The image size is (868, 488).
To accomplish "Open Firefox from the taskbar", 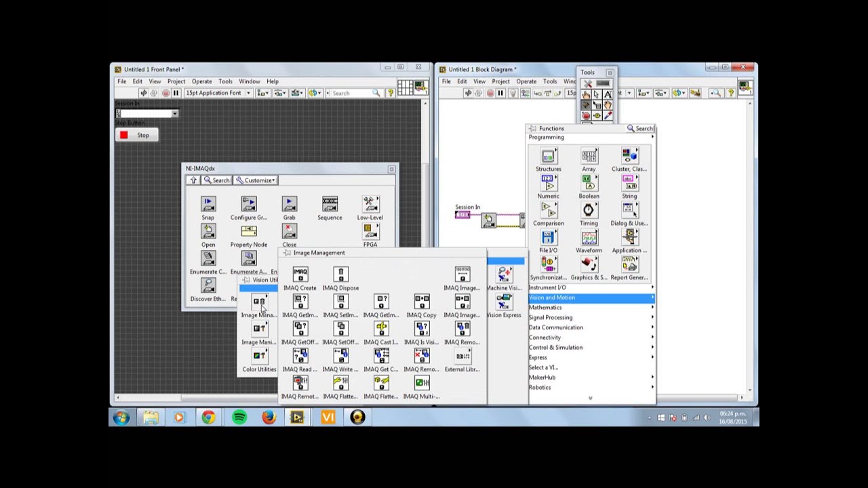I will coord(269,418).
